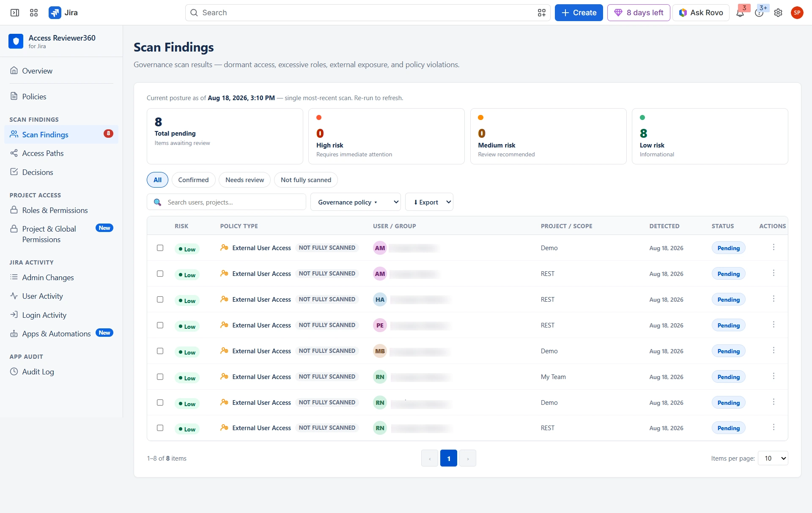Open Decisions in the sidebar

tap(61, 172)
